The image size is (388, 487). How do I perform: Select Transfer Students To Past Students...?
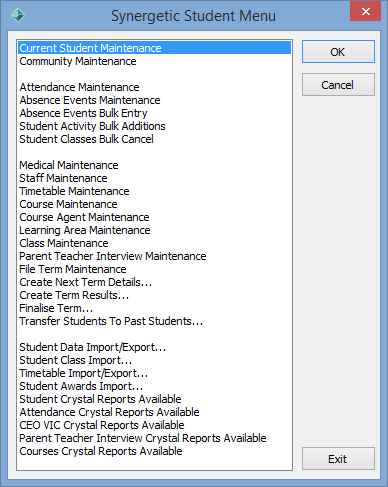pos(111,321)
